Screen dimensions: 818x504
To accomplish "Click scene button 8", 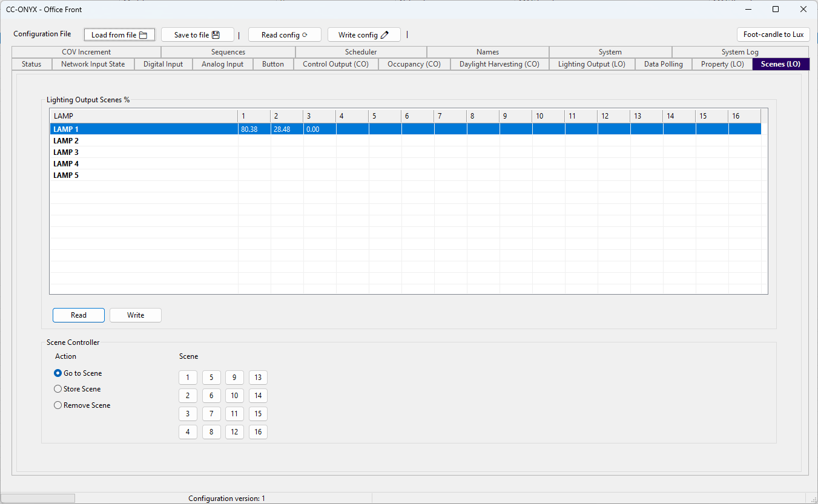I will (211, 432).
